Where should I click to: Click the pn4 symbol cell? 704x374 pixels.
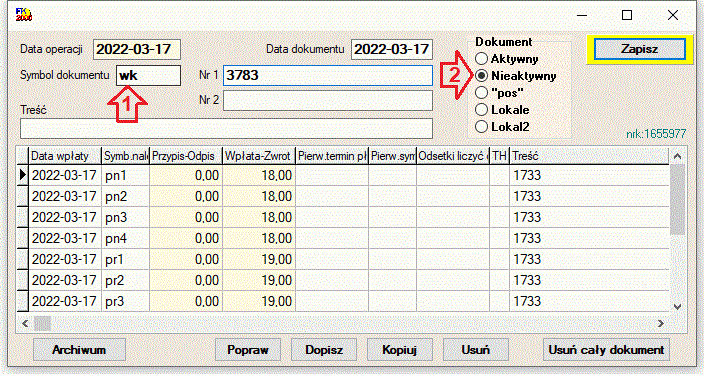pyautogui.click(x=125, y=238)
